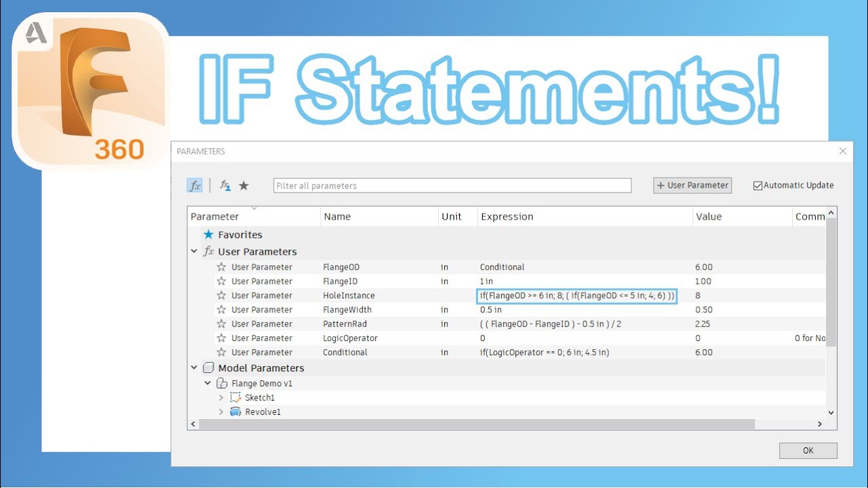Click the LogicOperator name cell
The image size is (868, 488).
click(350, 338)
